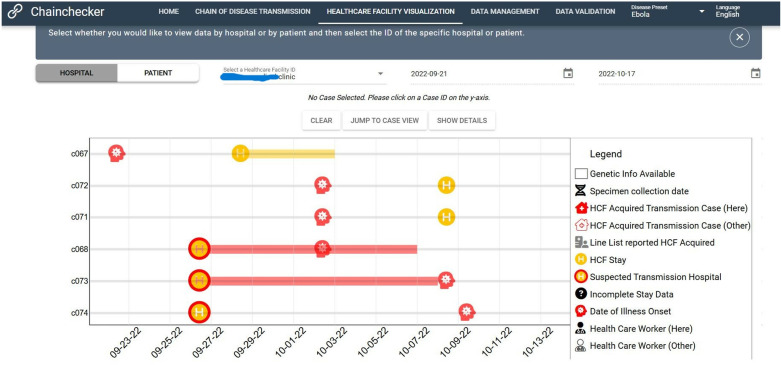Open the start date calendar icon
Viewport: 781px width, 365px height.
[x=568, y=73]
